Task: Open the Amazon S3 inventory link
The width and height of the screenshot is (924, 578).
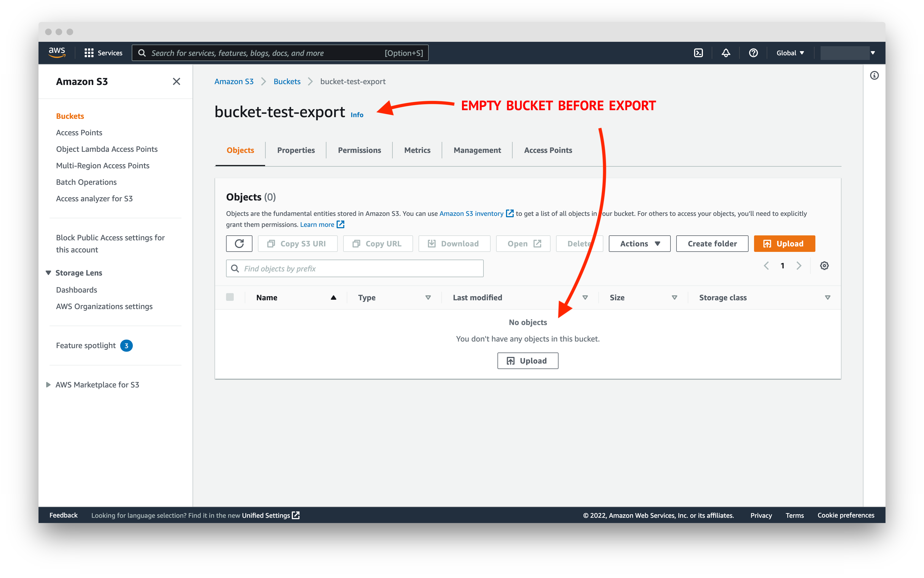Action: [471, 213]
